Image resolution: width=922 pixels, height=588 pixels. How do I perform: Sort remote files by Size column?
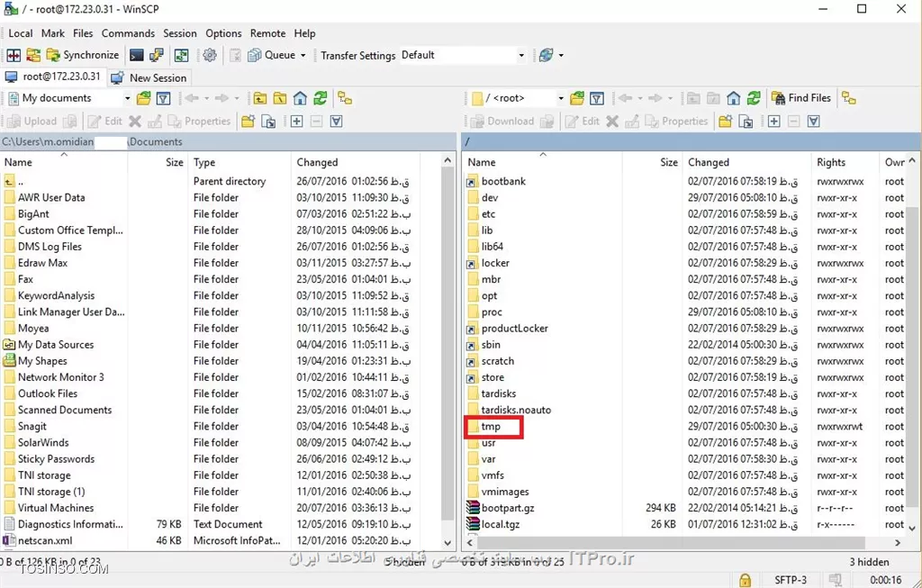pyautogui.click(x=652, y=162)
